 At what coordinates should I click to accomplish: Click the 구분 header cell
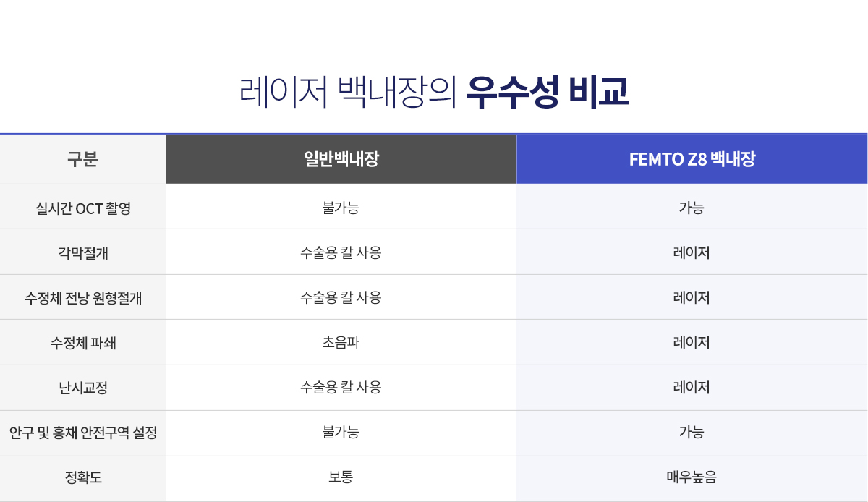(x=82, y=159)
